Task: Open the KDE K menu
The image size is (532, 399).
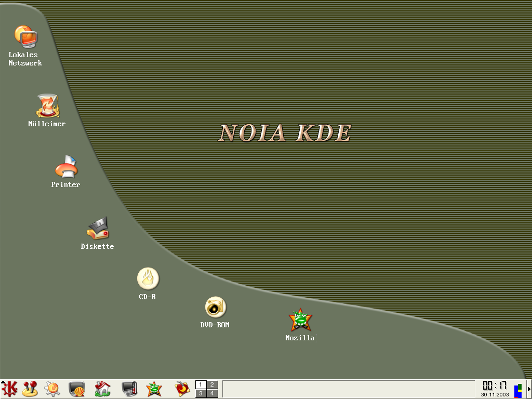Action: [x=9, y=389]
